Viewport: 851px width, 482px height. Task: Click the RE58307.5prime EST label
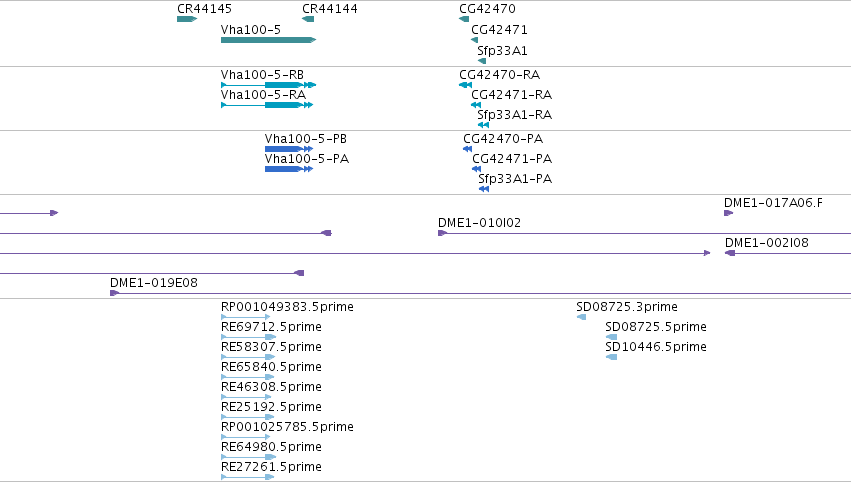(271, 347)
